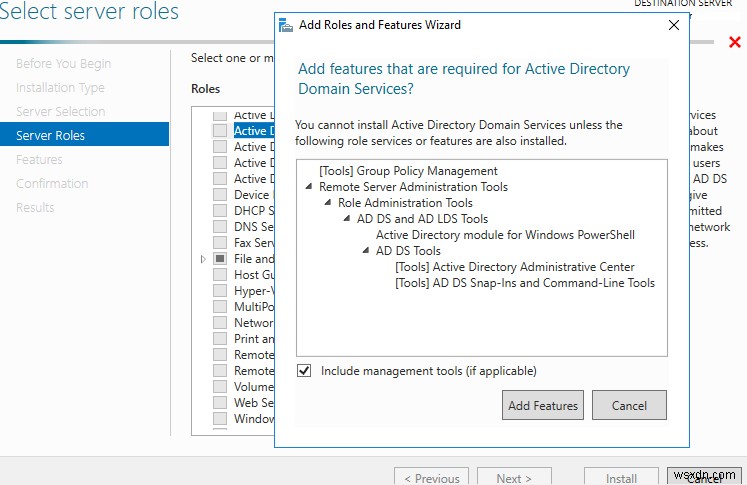Select Active Directory module for Windows PowerShell
The width and height of the screenshot is (747, 485).
pos(505,234)
